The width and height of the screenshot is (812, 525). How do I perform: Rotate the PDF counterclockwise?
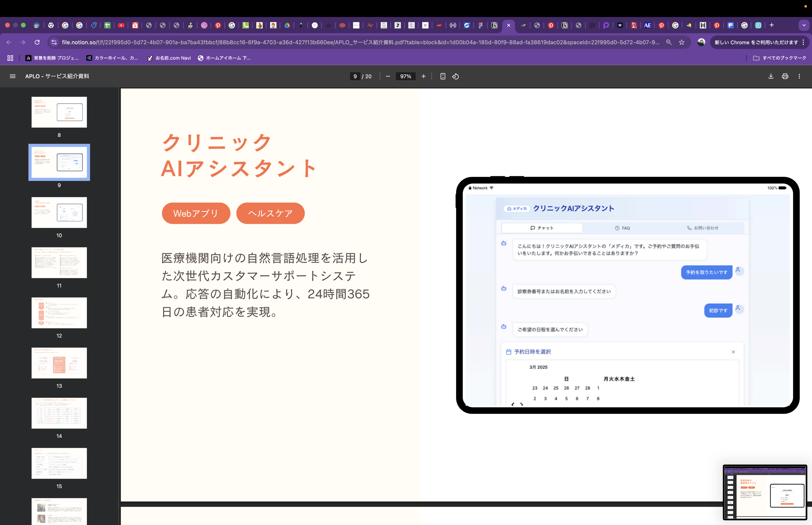pos(455,76)
